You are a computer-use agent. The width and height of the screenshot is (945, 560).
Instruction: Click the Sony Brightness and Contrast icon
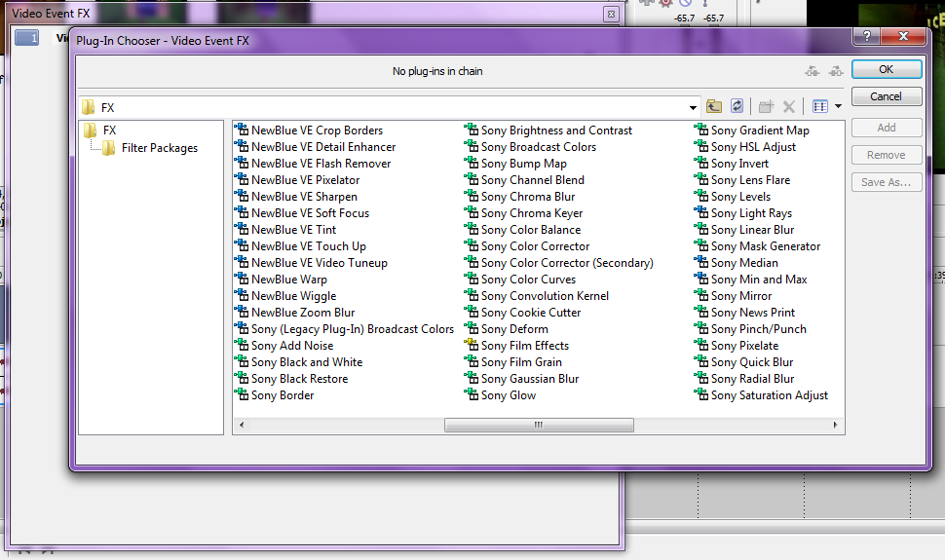[472, 129]
